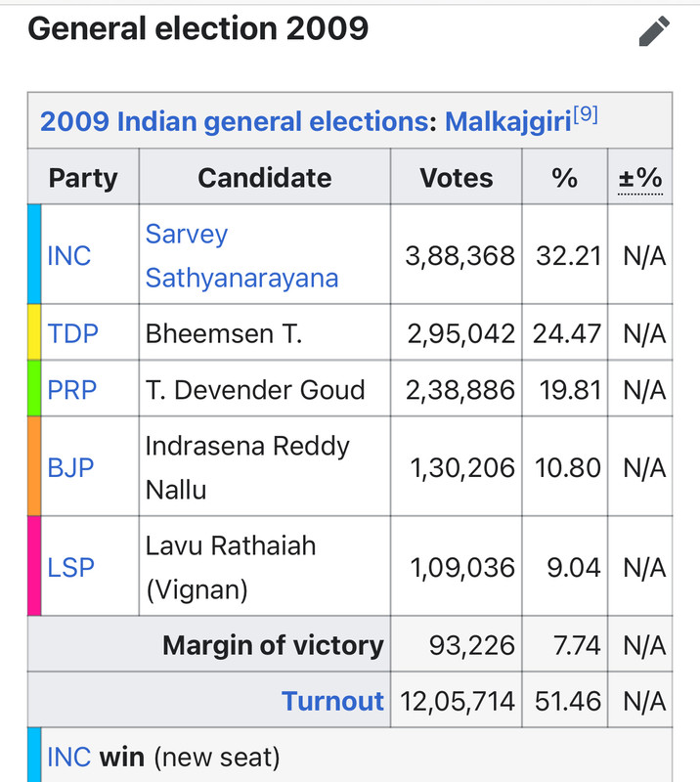
Task: Tap the INC link in win row
Action: [68, 756]
